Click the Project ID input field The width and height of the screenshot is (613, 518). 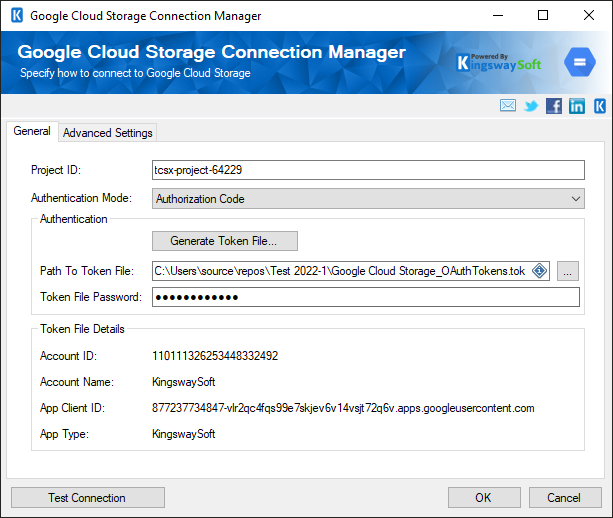coord(368,170)
